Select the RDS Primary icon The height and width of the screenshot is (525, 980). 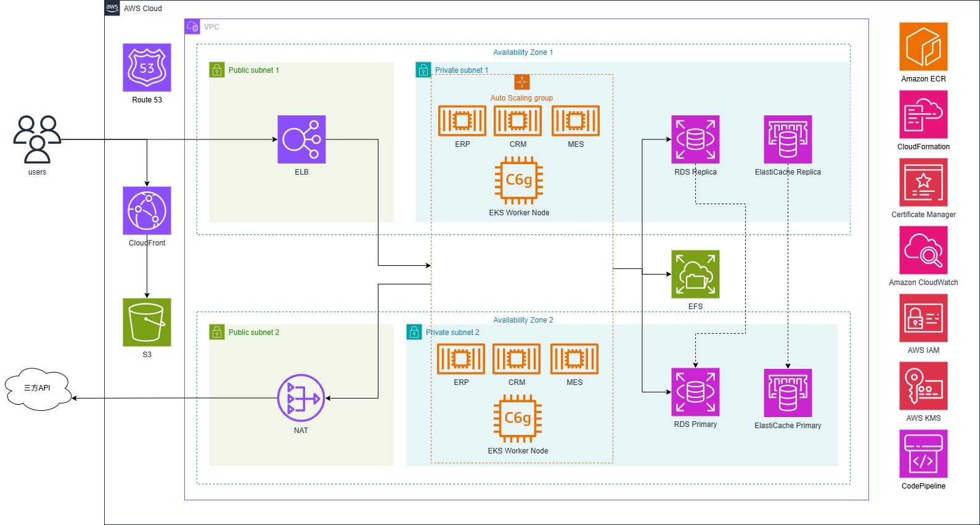pyautogui.click(x=695, y=392)
